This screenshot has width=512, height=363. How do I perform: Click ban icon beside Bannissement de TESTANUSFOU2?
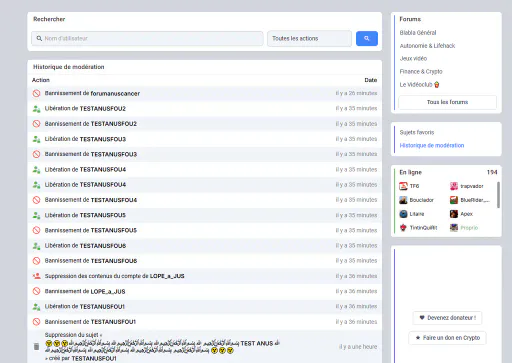point(36,124)
